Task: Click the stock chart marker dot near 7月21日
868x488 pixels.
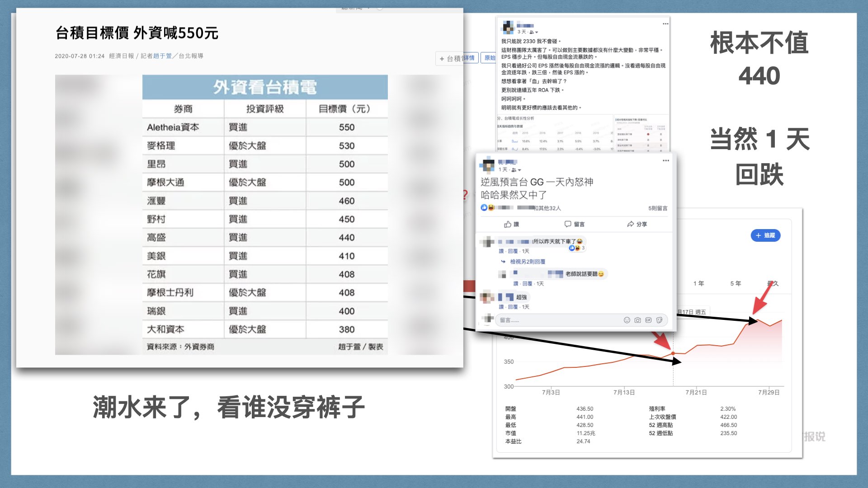Action: 673,353
